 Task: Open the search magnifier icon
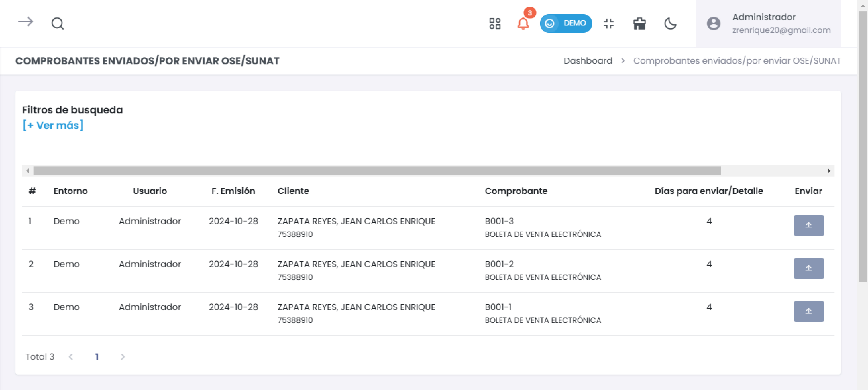(x=57, y=23)
